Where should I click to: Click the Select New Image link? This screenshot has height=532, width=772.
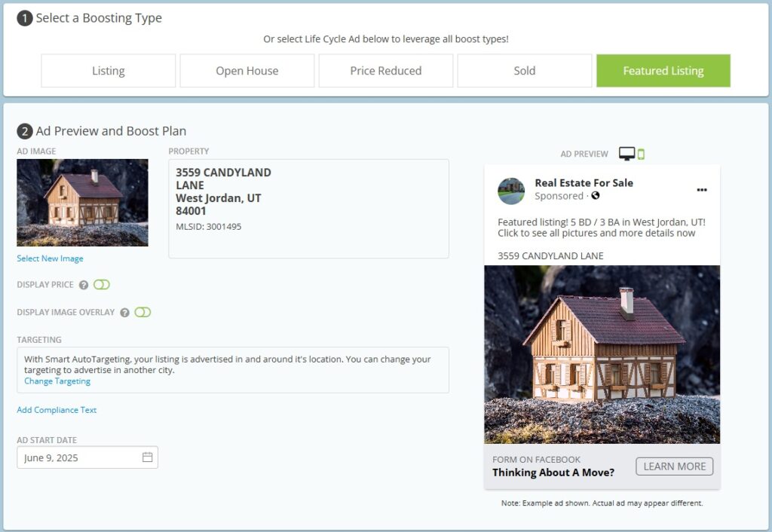51,258
